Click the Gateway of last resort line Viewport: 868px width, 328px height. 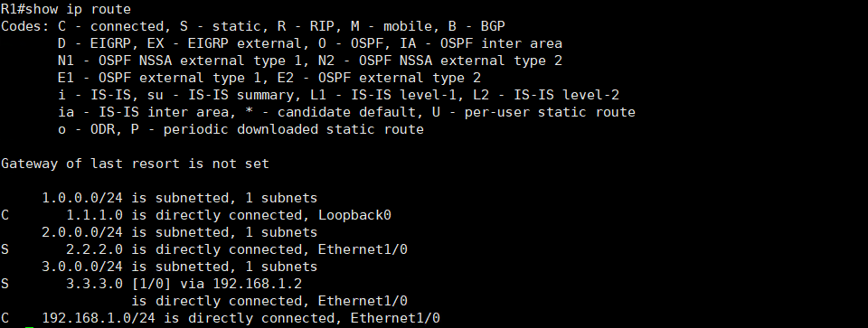(x=135, y=164)
